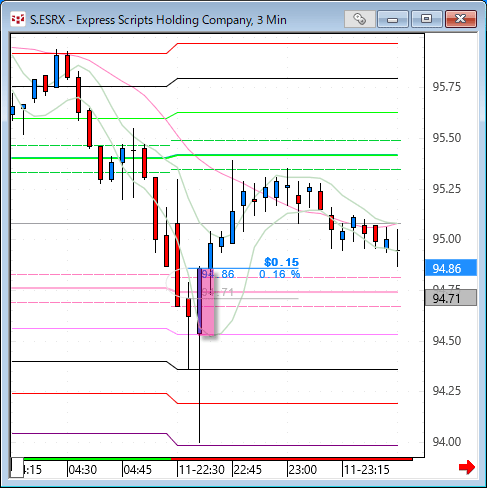Click the 11-22:30 time axis label
Image resolution: width=487 pixels, height=488 pixels.
point(202,470)
